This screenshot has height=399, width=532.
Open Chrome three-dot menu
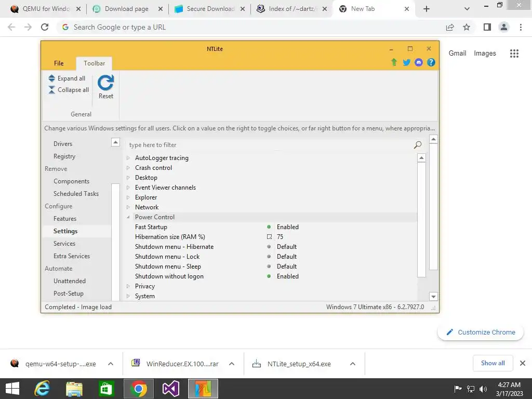tap(521, 27)
